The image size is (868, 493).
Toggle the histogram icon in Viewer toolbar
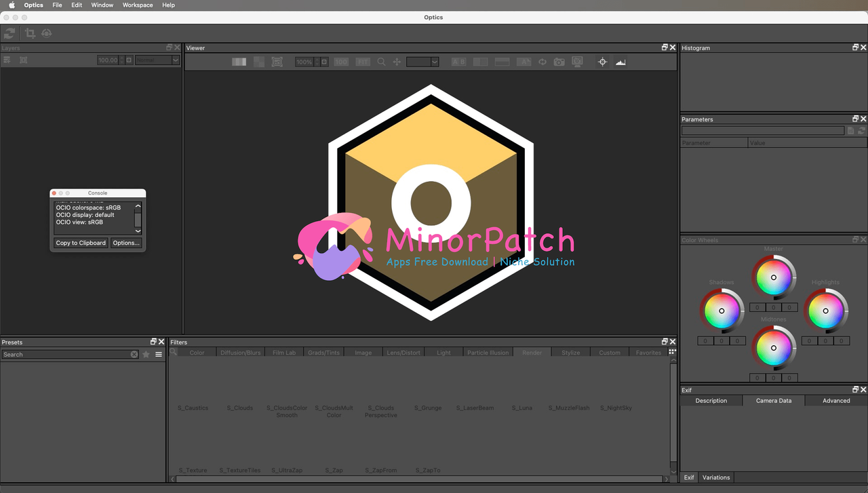point(620,62)
